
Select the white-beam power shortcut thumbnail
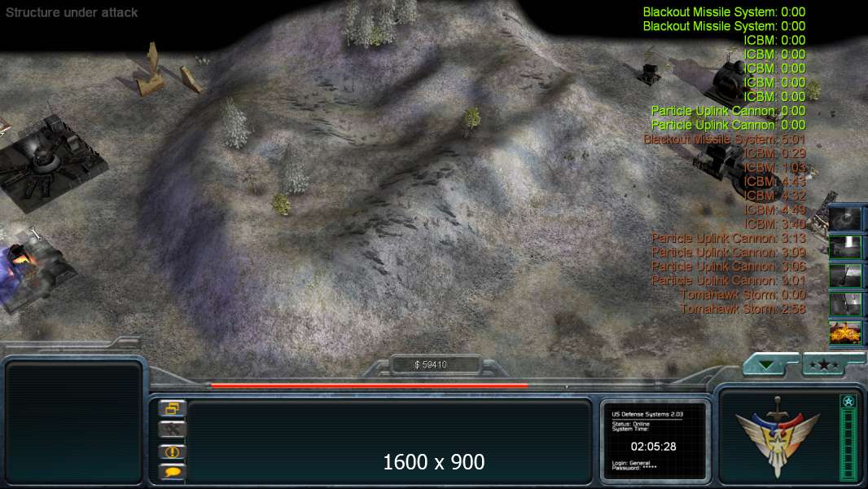(x=845, y=246)
